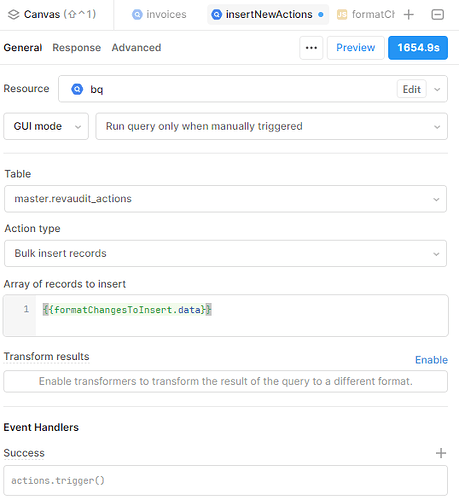
Task: Switch to the Response tab
Action: [77, 48]
